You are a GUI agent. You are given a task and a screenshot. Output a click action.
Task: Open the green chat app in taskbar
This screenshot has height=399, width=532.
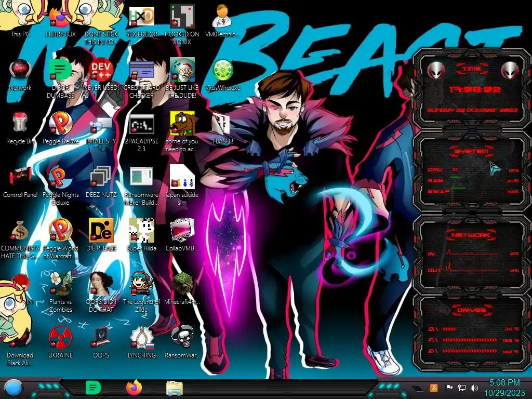pyautogui.click(x=93, y=388)
